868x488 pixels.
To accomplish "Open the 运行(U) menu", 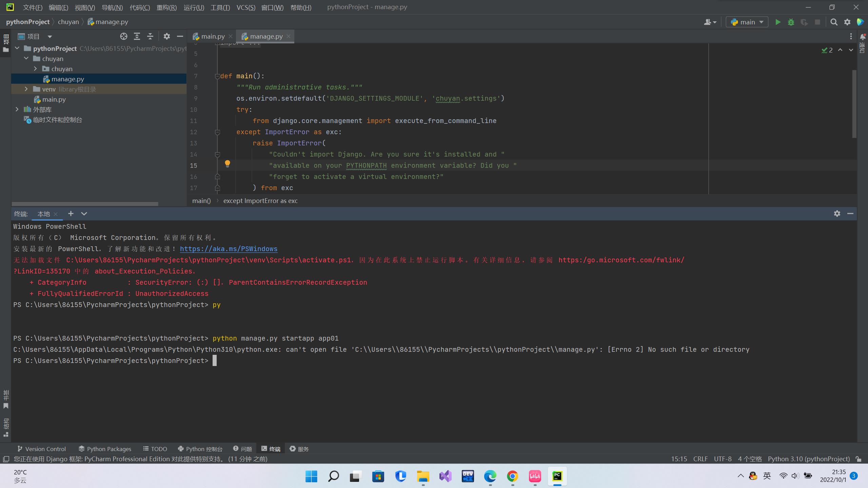I will click(x=194, y=7).
